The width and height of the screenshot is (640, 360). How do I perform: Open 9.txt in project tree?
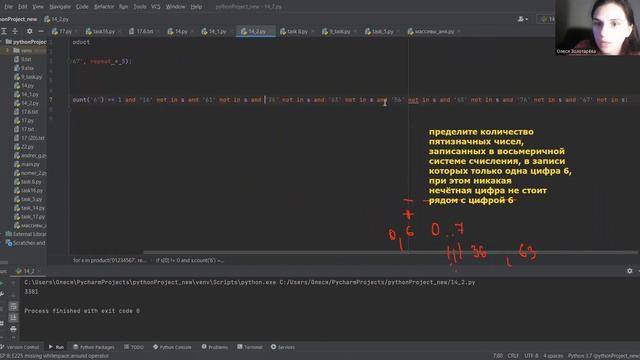[22, 59]
